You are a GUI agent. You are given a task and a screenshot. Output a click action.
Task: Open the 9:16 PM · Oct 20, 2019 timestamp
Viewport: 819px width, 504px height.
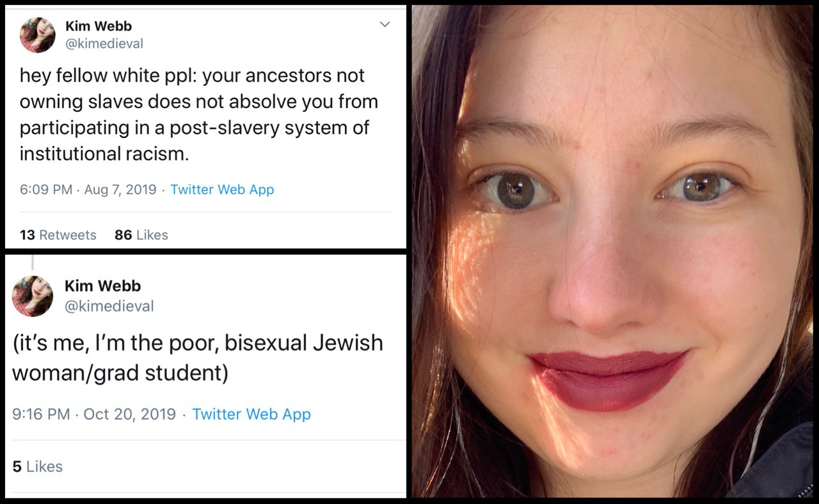94,414
